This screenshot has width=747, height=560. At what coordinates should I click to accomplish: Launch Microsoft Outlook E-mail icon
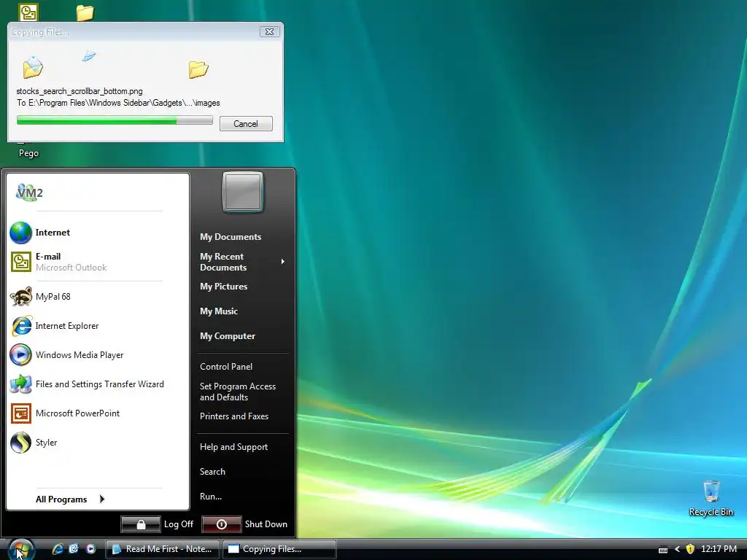[20, 262]
